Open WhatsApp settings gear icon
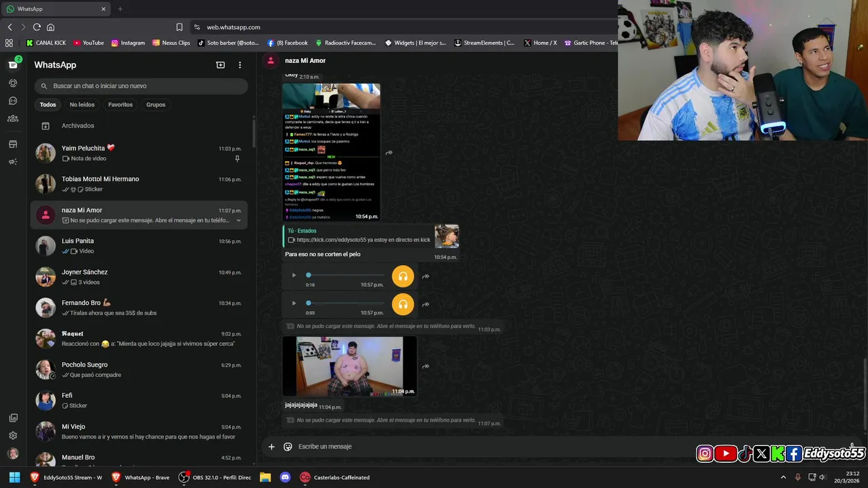The height and width of the screenshot is (488, 868). [13, 436]
